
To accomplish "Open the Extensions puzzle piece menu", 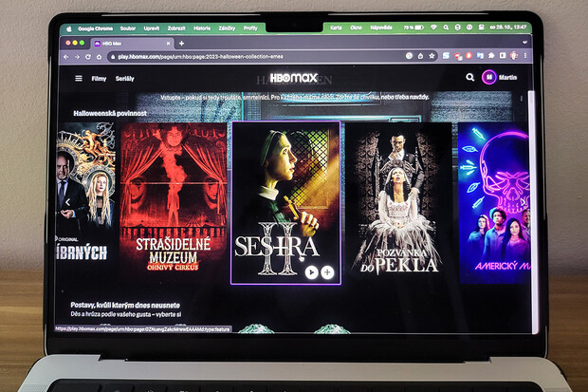I will pyautogui.click(x=491, y=56).
